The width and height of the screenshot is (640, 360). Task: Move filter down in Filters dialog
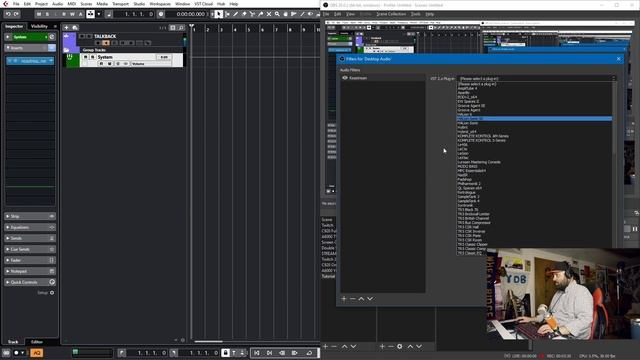(x=370, y=299)
